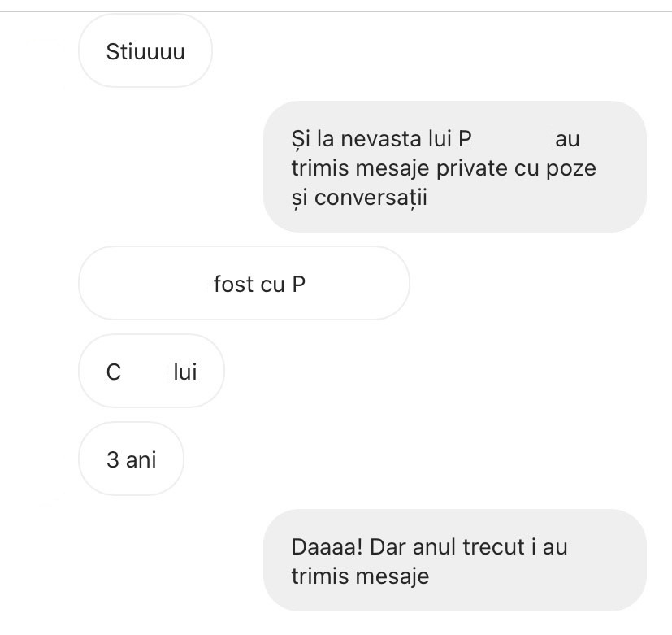Viewport: 672px width, 635px height.
Task: Tap the 'fost cu P' received message
Action: (x=244, y=283)
